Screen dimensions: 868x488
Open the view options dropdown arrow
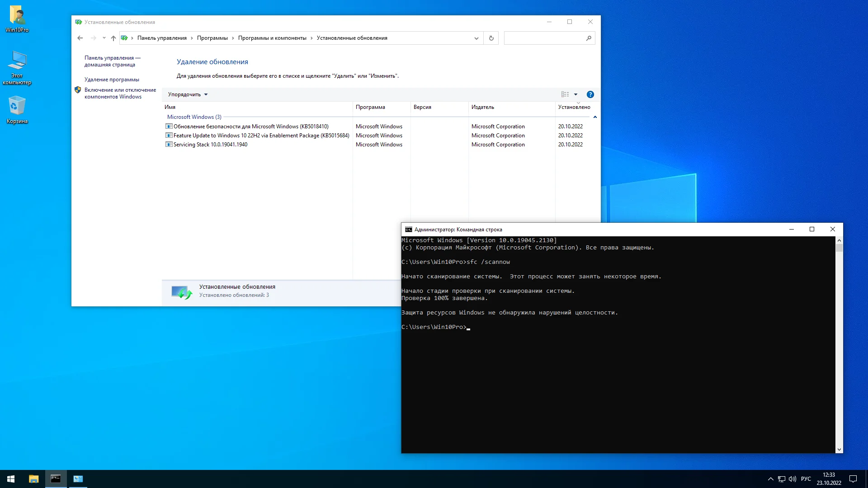click(576, 94)
